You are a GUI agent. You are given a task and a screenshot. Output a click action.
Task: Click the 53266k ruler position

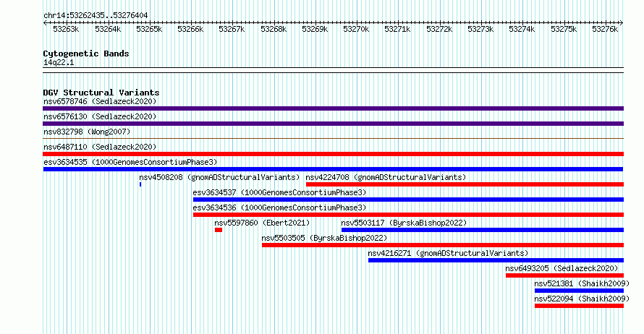(x=190, y=29)
